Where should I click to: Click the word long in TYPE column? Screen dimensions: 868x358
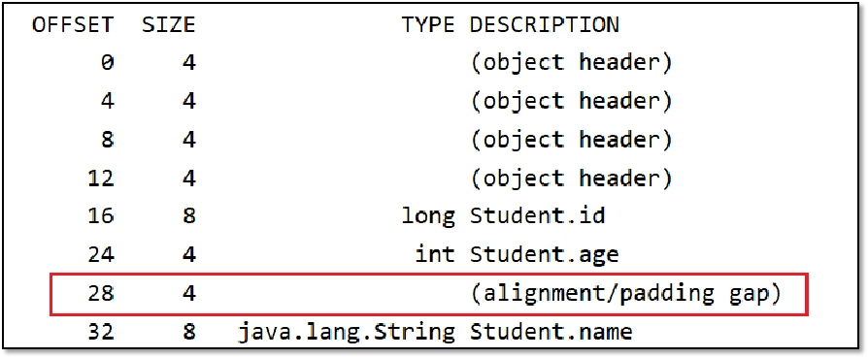click(428, 216)
